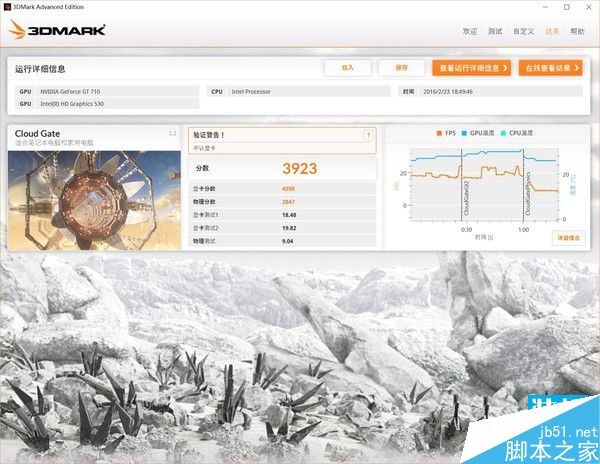Go to the 自定义 custom tab

pos(523,31)
